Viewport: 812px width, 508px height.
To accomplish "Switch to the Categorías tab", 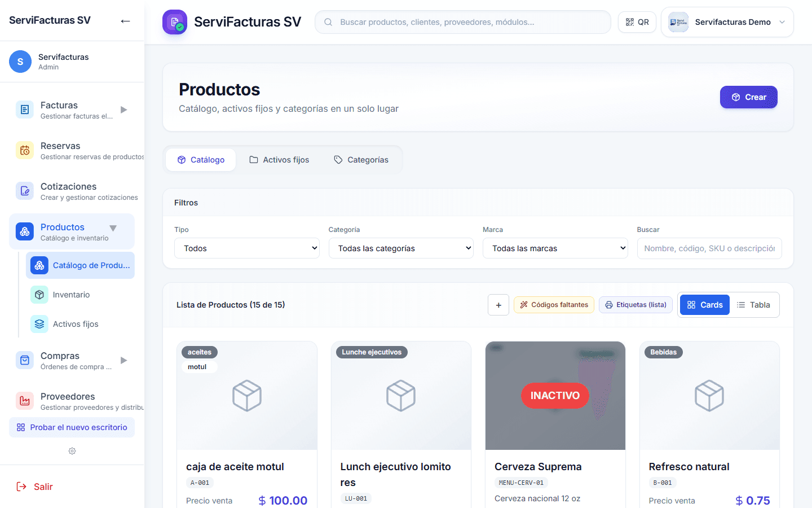I will tap(361, 160).
